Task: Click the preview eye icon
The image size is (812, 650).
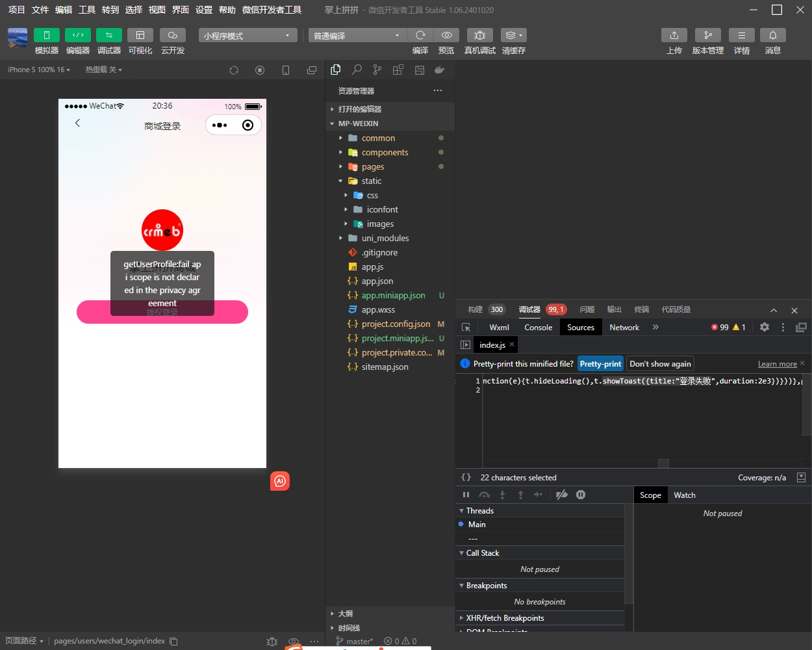Action: [x=446, y=35]
